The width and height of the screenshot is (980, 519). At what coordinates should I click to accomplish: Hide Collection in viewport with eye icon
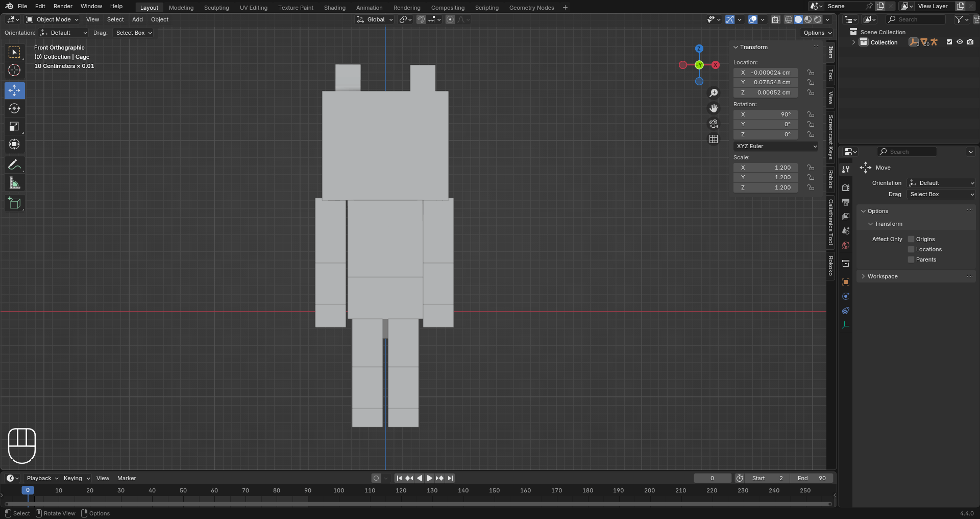click(960, 42)
